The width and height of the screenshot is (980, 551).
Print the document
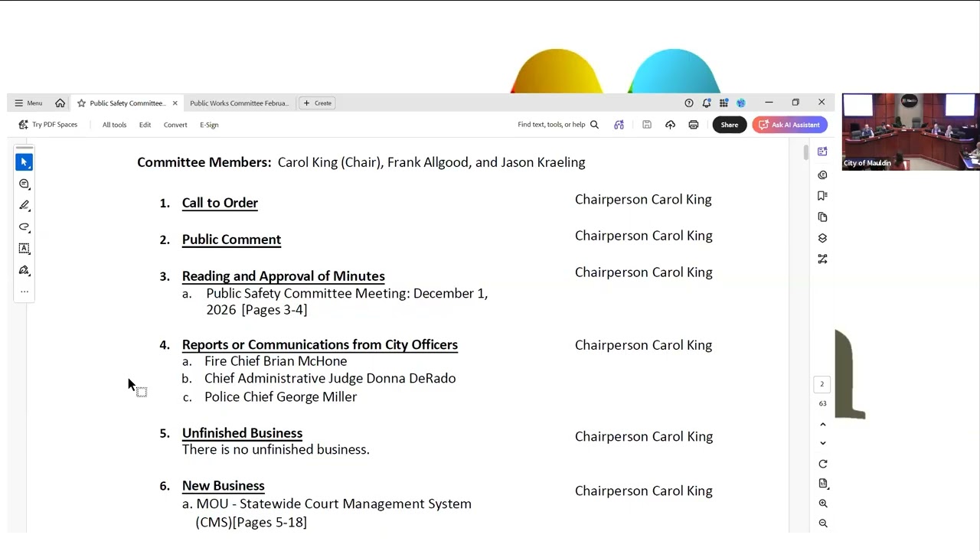click(694, 125)
